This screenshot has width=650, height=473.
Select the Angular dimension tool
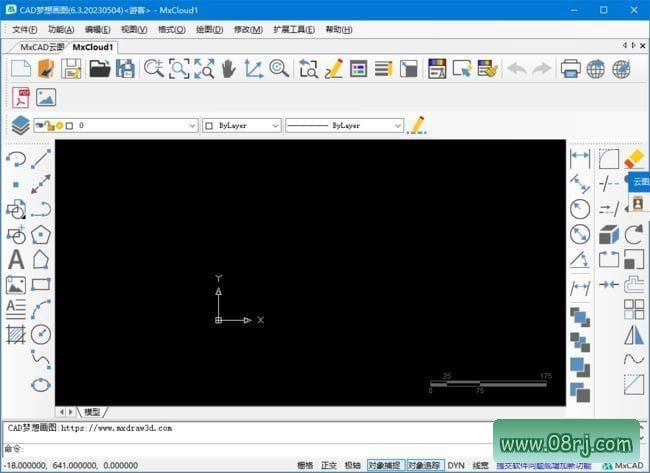(x=580, y=260)
